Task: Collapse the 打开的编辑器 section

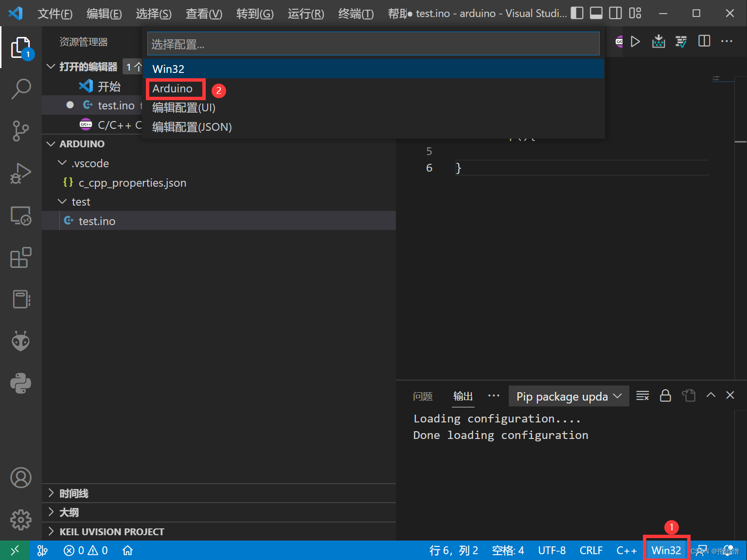Action: 51,67
